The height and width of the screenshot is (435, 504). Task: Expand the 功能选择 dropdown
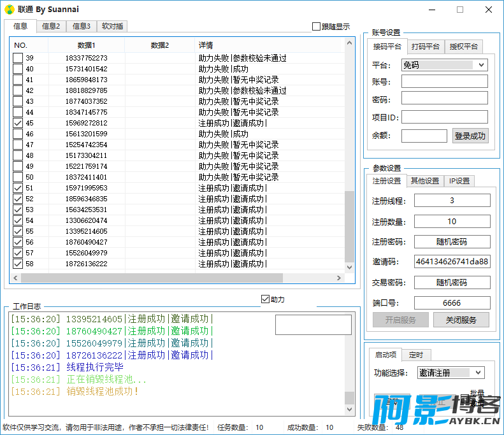point(451,373)
